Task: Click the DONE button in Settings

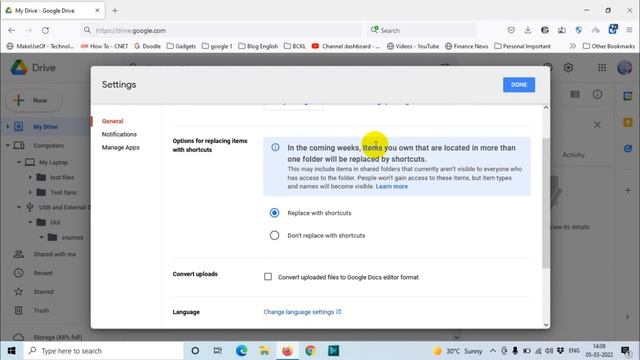Action: (519, 85)
